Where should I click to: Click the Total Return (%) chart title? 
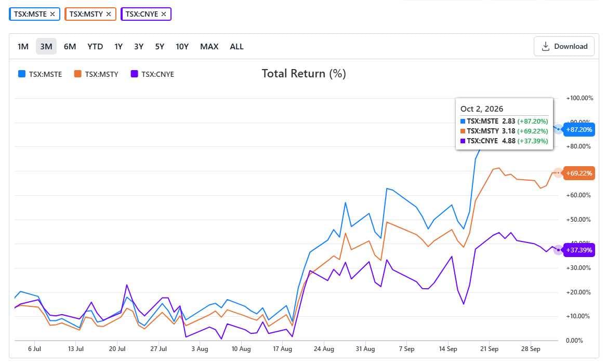pyautogui.click(x=304, y=74)
